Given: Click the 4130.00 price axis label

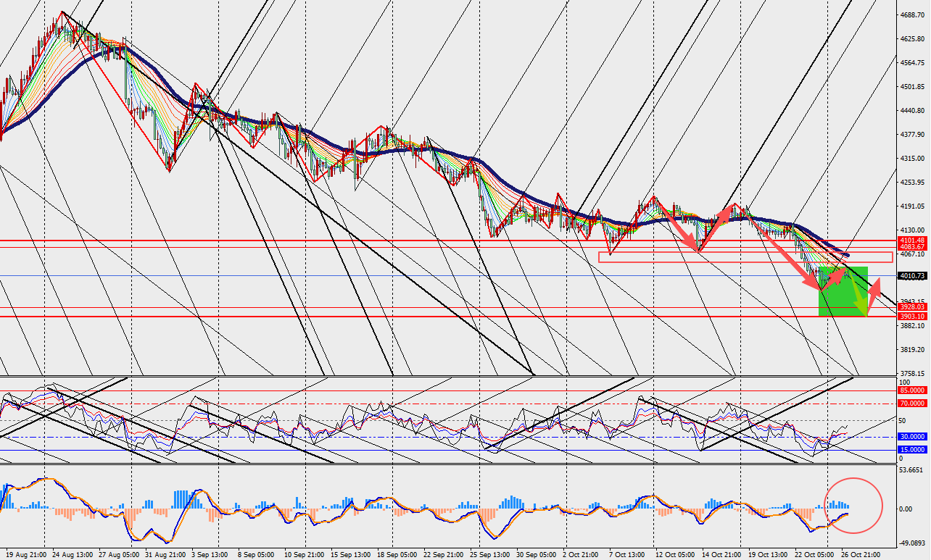Looking at the screenshot, I should (912, 230).
